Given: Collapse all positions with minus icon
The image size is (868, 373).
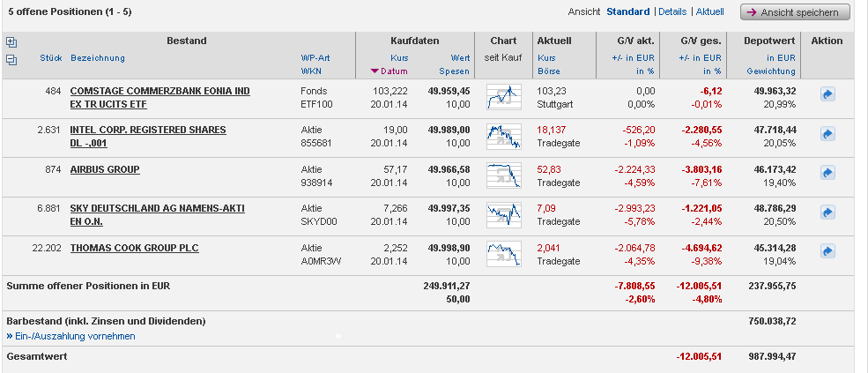Looking at the screenshot, I should click(11, 59).
